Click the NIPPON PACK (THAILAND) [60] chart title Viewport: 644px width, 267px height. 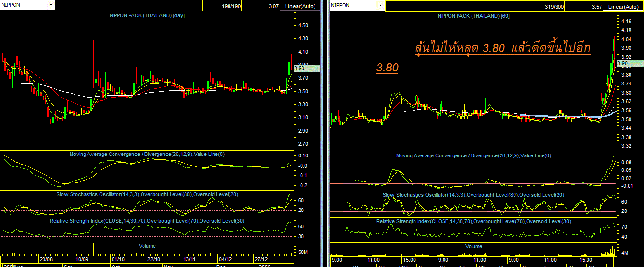[474, 16]
